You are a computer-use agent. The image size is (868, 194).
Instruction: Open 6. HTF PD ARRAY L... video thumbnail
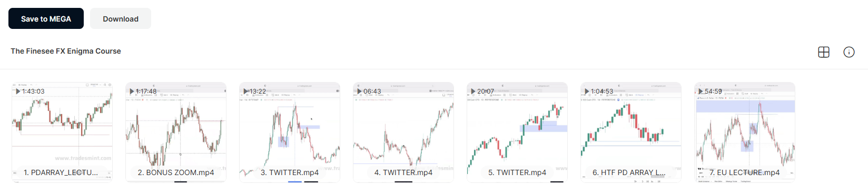631,132
